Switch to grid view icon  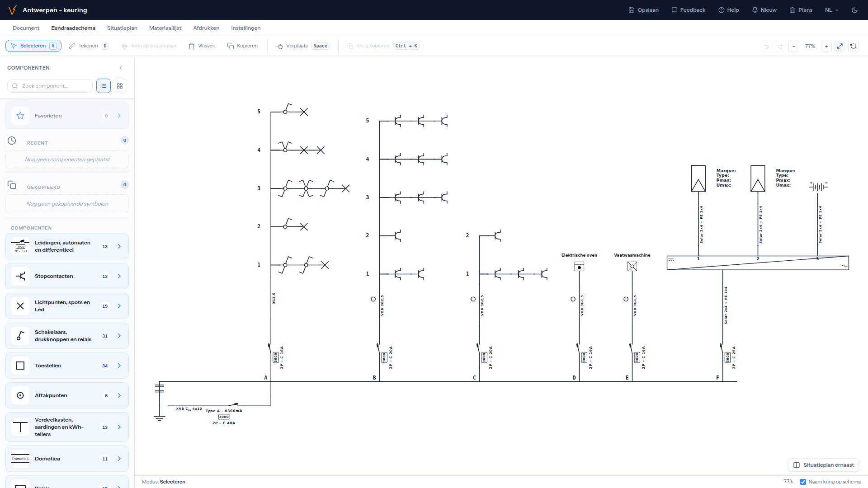click(120, 86)
